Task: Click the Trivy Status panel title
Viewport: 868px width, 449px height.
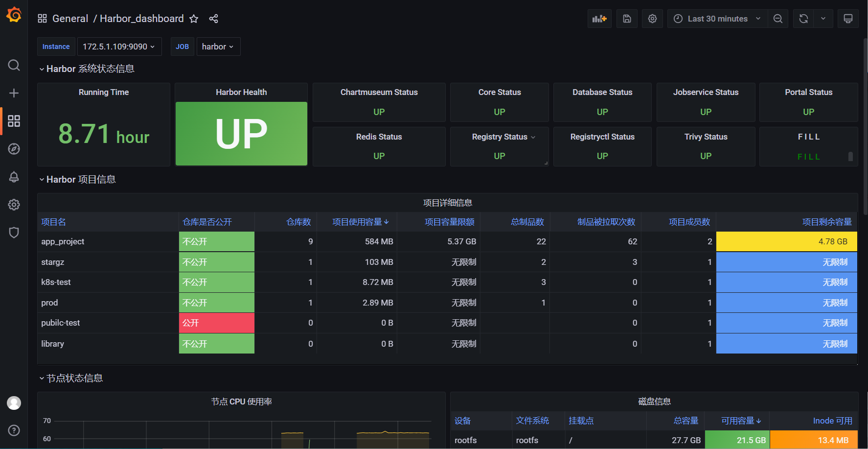Action: pos(706,137)
